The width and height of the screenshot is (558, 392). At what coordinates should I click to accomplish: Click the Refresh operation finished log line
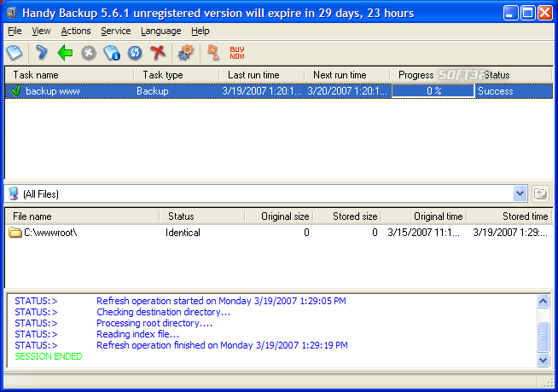[x=222, y=345]
